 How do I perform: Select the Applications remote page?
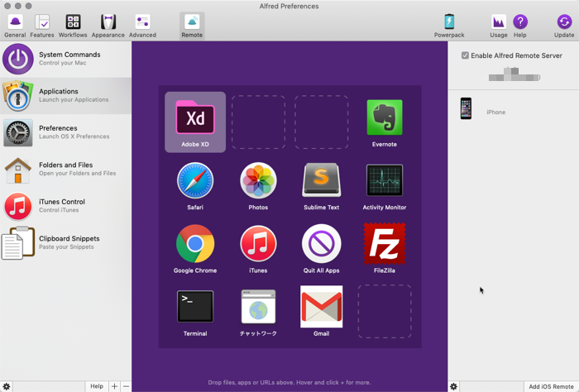coord(65,96)
